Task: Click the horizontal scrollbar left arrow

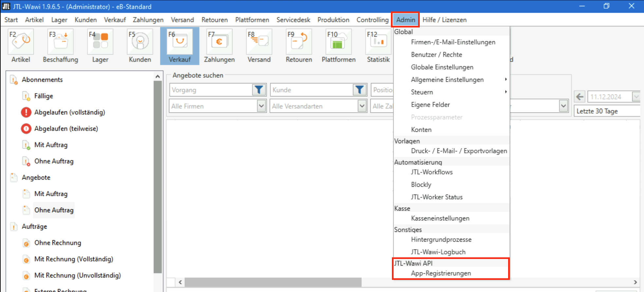Action: tap(180, 282)
